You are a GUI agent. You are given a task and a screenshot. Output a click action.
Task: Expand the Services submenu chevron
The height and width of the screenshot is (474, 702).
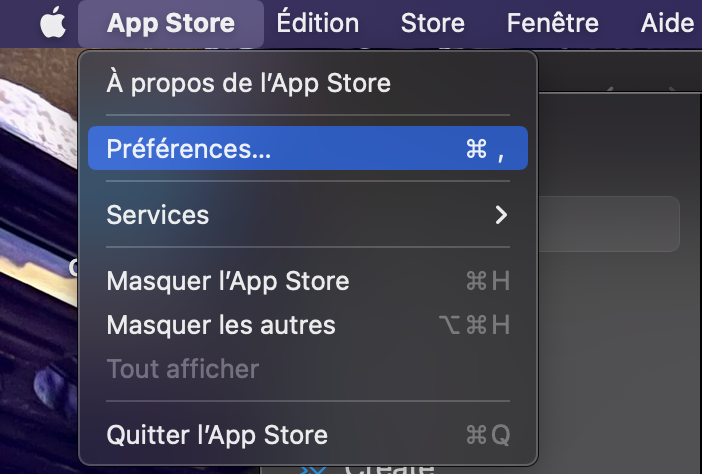(501, 214)
